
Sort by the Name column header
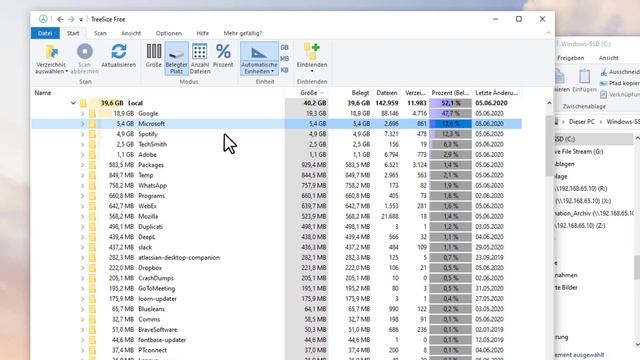(158, 93)
